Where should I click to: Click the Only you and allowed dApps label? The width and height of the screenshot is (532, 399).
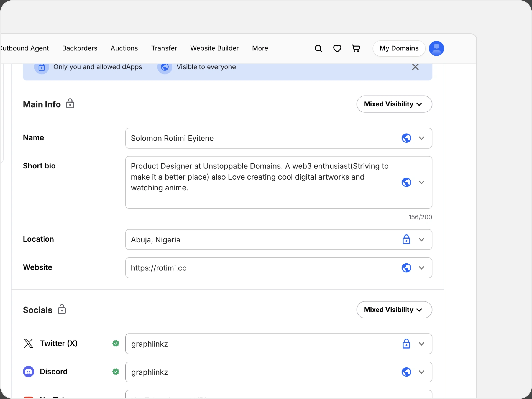click(98, 67)
